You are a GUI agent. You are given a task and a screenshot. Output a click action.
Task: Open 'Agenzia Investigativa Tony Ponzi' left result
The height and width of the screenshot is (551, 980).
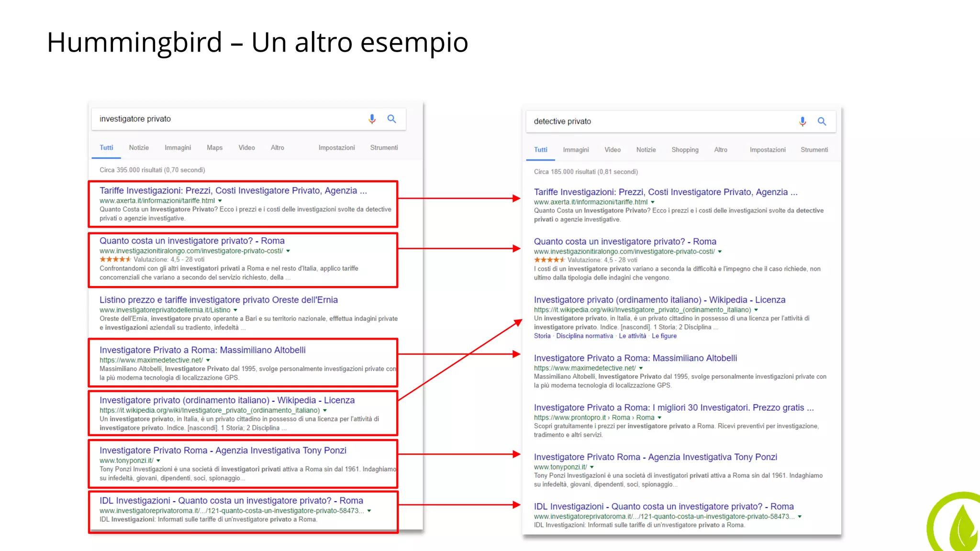point(223,451)
